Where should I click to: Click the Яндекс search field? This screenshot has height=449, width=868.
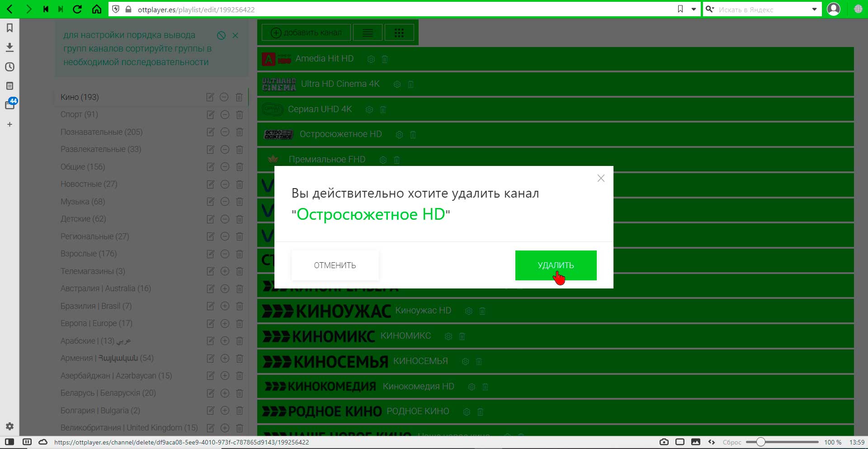pyautogui.click(x=763, y=9)
